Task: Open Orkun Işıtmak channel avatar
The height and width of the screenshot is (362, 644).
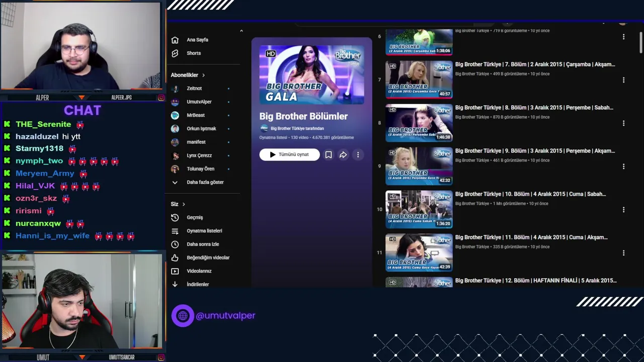Action: (175, 129)
